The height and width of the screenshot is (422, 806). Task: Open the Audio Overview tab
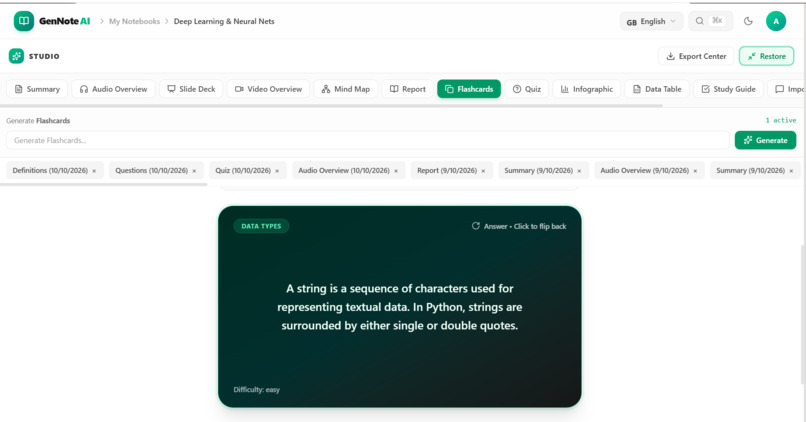coord(113,89)
